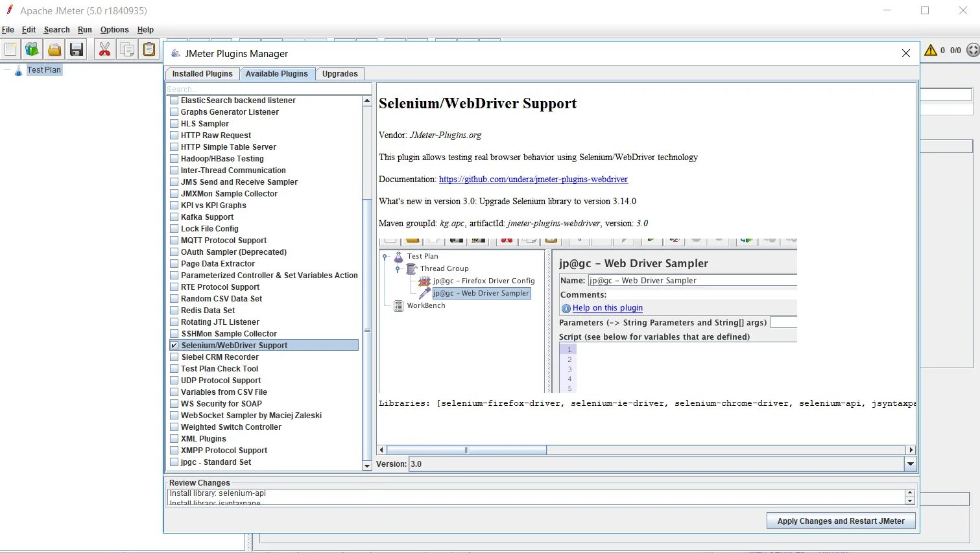Click the Plugins Manager title icon

pyautogui.click(x=176, y=53)
